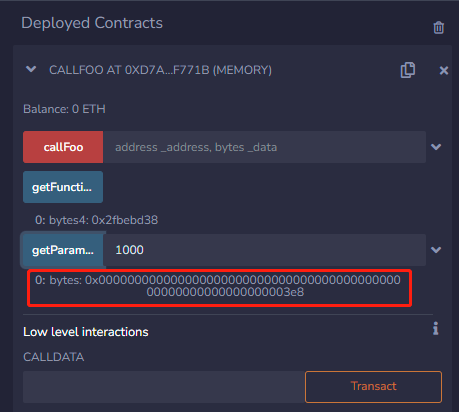Screen dimensions: 459x412
Task: Click the Deployed Contracts heading
Action: [92, 23]
